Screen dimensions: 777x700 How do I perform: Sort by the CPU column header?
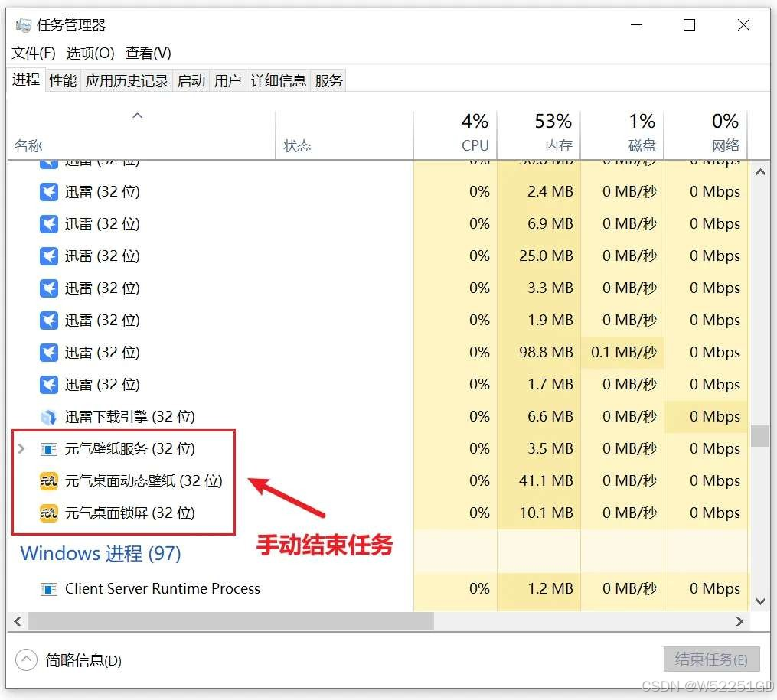point(455,134)
